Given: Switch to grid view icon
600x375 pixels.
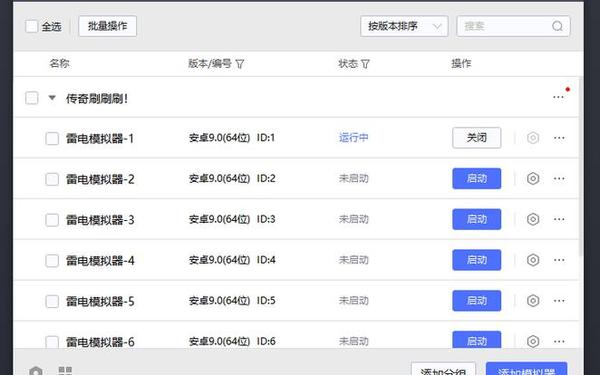Looking at the screenshot, I should click(x=65, y=370).
